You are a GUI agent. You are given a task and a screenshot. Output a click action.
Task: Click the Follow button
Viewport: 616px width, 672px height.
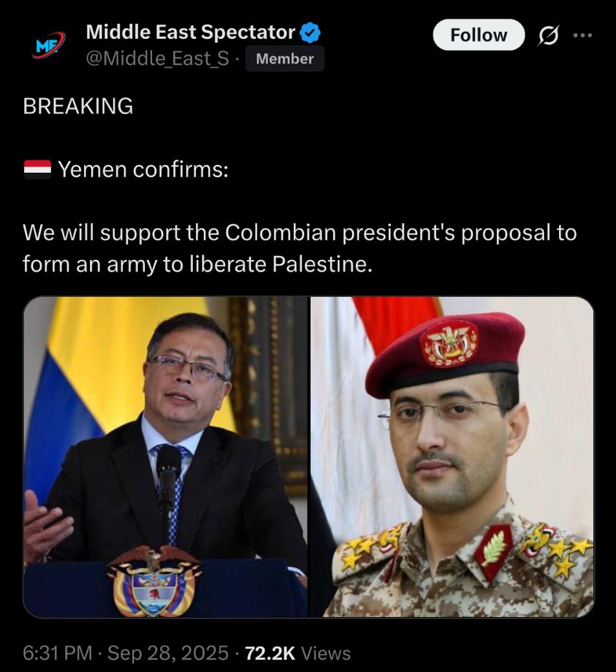point(478,35)
